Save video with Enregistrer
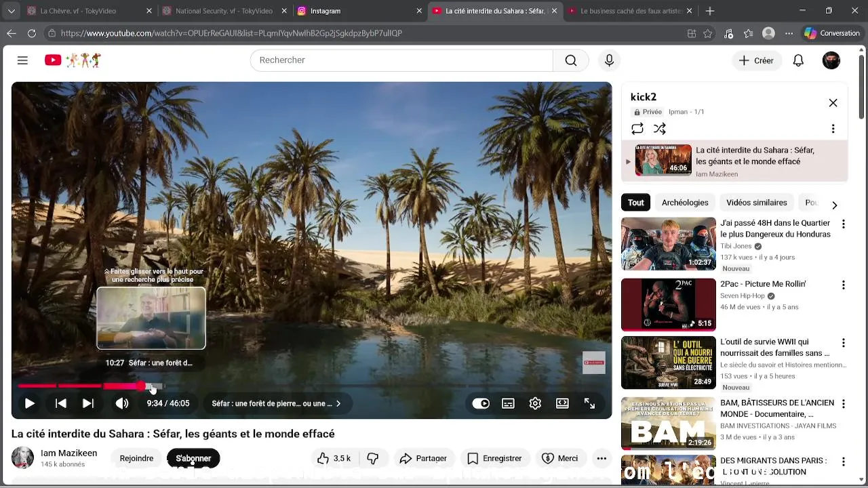This screenshot has width=868, height=488. [495, 458]
